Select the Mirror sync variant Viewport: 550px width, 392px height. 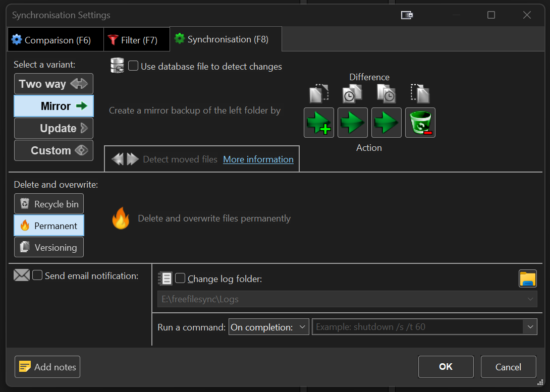pos(53,106)
